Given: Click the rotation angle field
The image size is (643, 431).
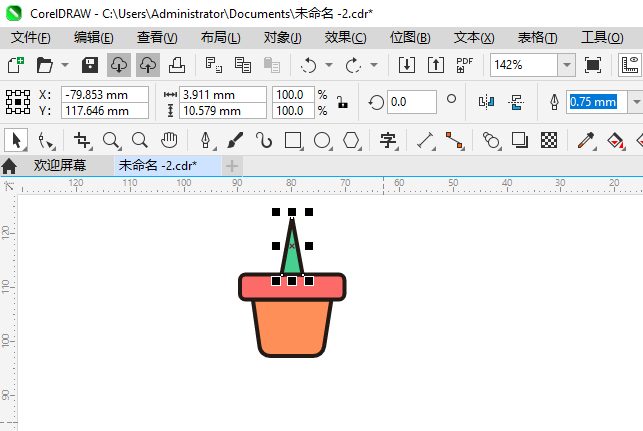Looking at the screenshot, I should click(412, 102).
